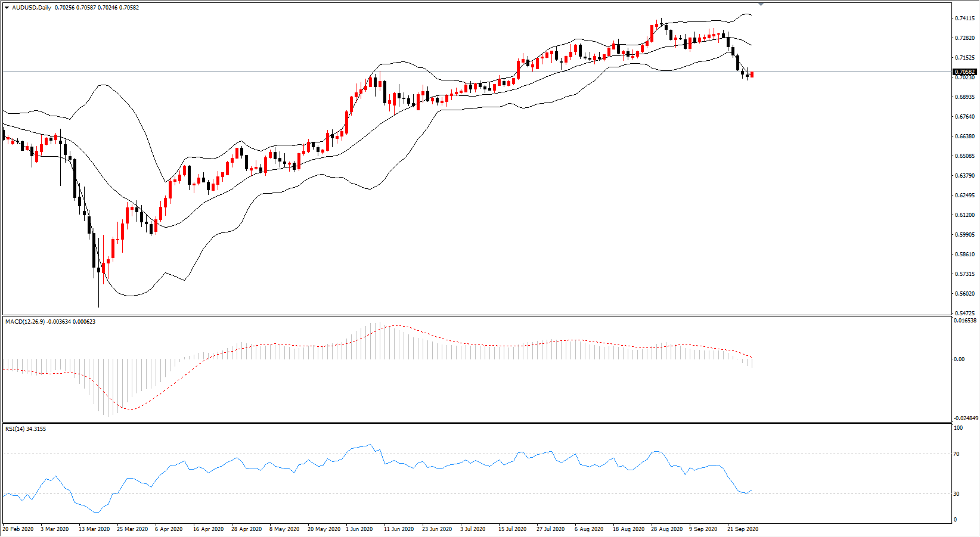Image resolution: width=980 pixels, height=537 pixels.
Task: Open the dropdown arrow beside AUDUSD,Daily
Action: (x=7, y=8)
